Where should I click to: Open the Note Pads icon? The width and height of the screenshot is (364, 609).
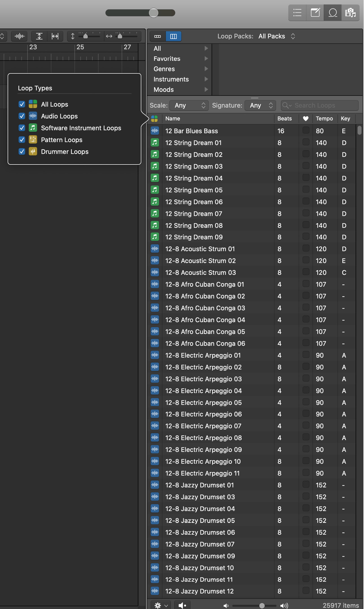tap(315, 13)
